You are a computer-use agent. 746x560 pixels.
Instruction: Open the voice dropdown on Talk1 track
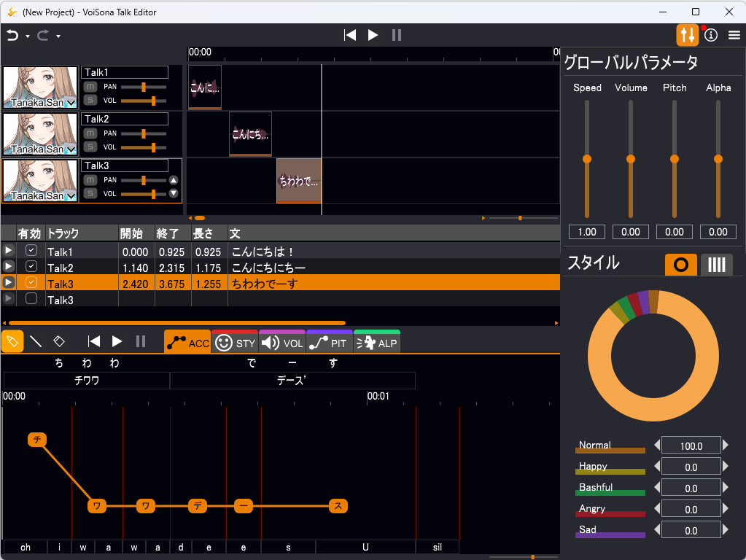[x=71, y=103]
